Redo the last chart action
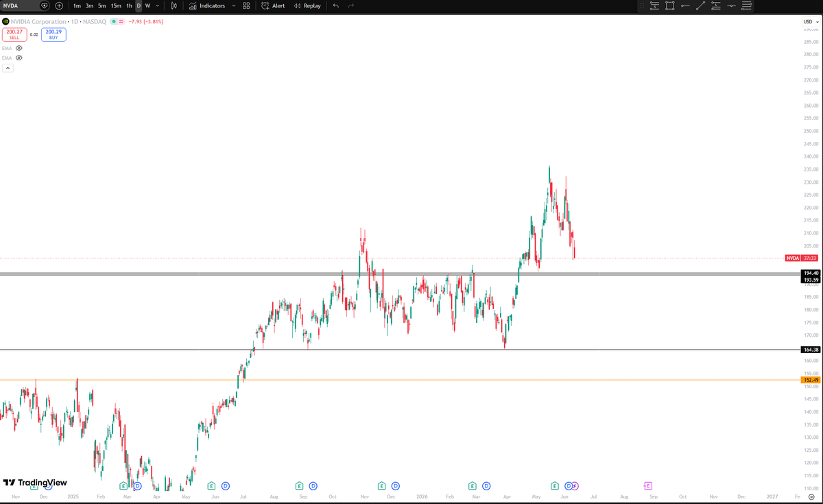Image resolution: width=823 pixels, height=504 pixels. tap(351, 5)
